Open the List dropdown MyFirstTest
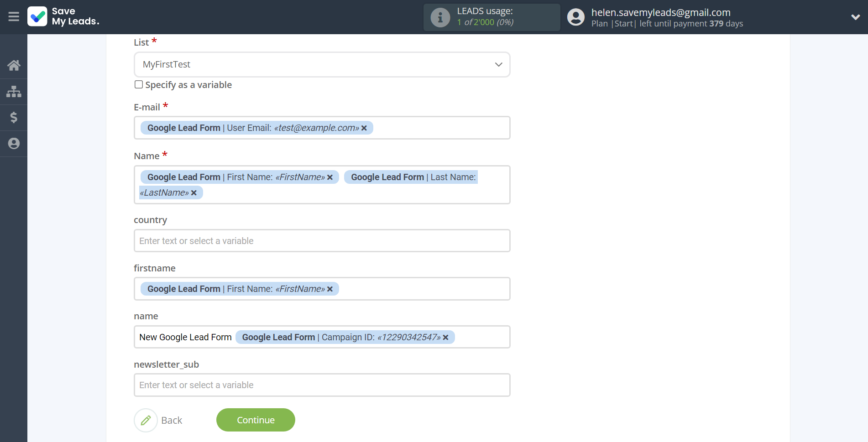The width and height of the screenshot is (868, 442). (x=322, y=64)
